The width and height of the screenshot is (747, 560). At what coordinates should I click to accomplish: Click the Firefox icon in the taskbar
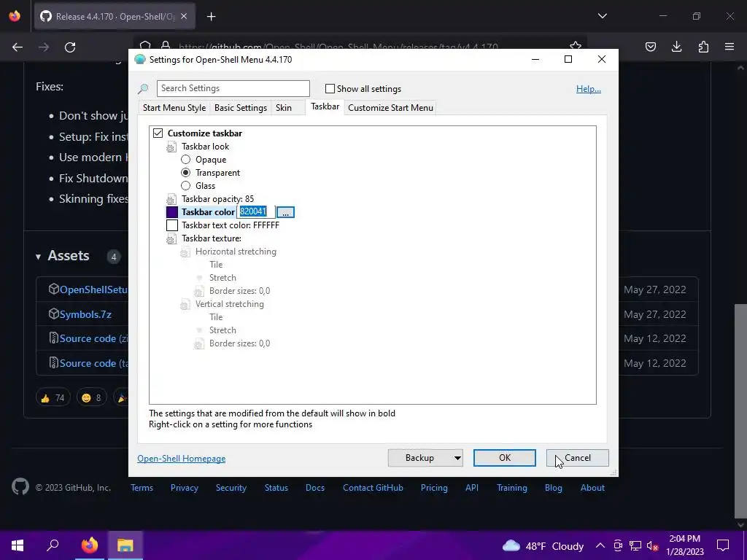point(89,545)
